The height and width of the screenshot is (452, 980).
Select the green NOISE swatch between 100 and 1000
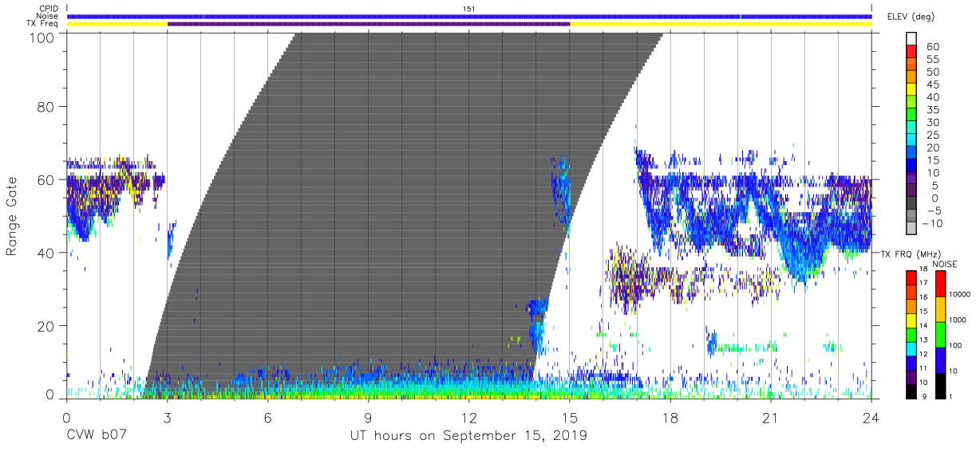[940, 333]
